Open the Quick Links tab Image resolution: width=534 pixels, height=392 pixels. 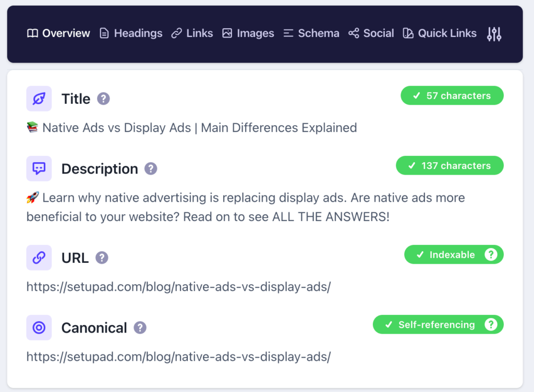(440, 33)
